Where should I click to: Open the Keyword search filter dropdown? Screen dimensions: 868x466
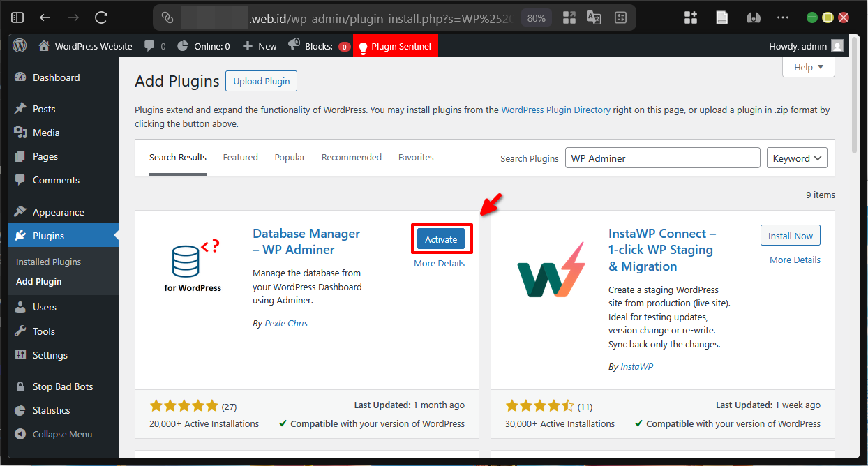(x=797, y=158)
